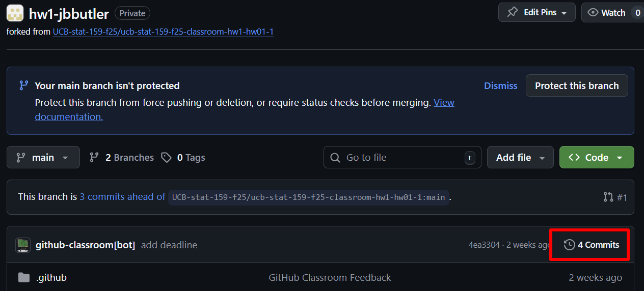Open the add deadline commit message
644x291 pixels.
click(169, 245)
